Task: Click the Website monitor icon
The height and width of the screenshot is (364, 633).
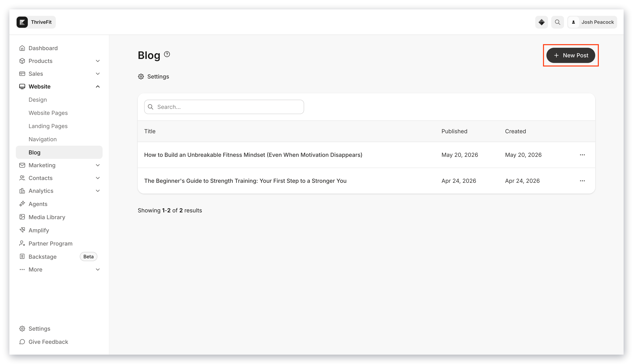Action: [22, 87]
